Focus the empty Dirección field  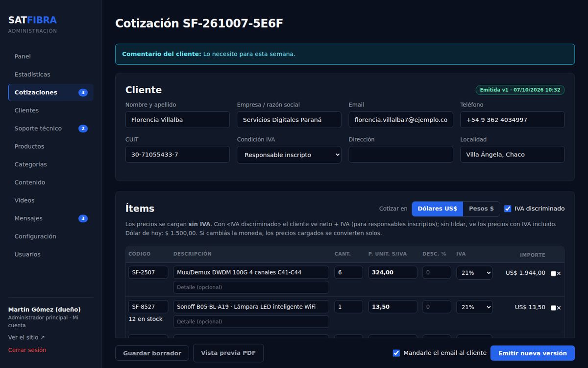click(x=401, y=155)
